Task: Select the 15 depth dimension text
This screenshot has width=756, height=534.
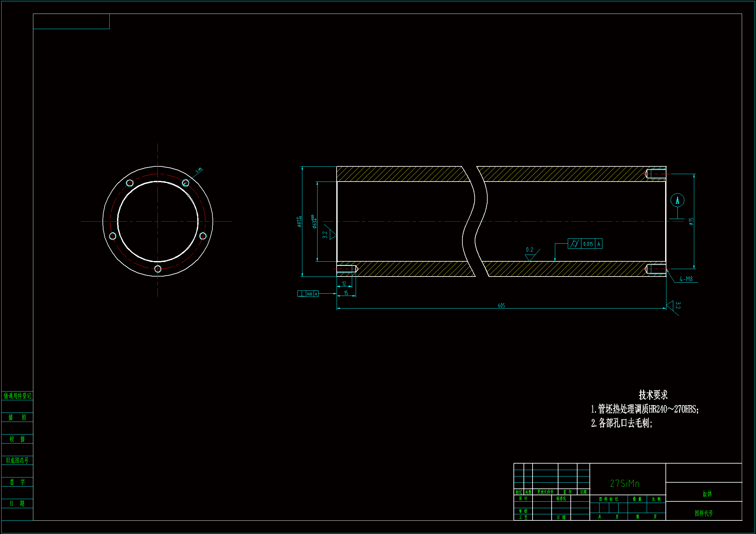Action: pos(346,293)
